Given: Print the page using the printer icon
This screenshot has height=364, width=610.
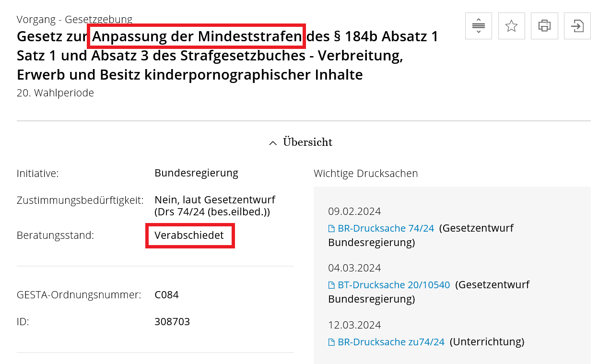Looking at the screenshot, I should (544, 26).
